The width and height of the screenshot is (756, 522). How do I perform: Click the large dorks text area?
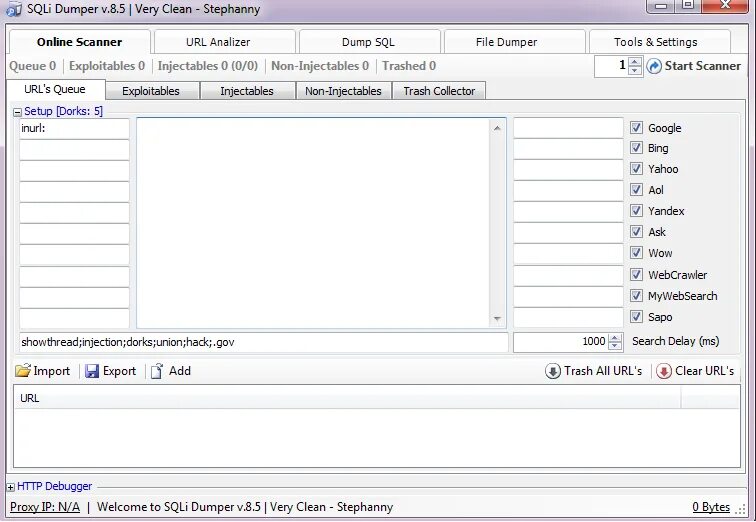[x=313, y=223]
